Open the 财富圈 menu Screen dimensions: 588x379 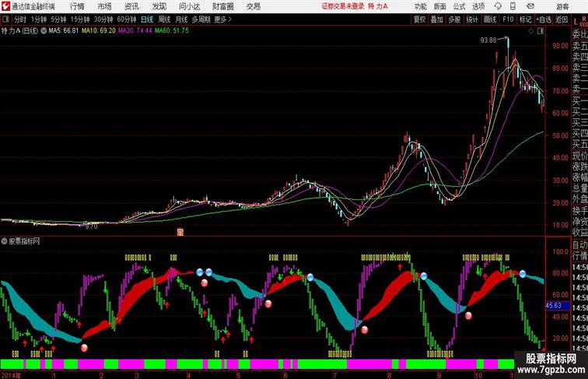223,6
